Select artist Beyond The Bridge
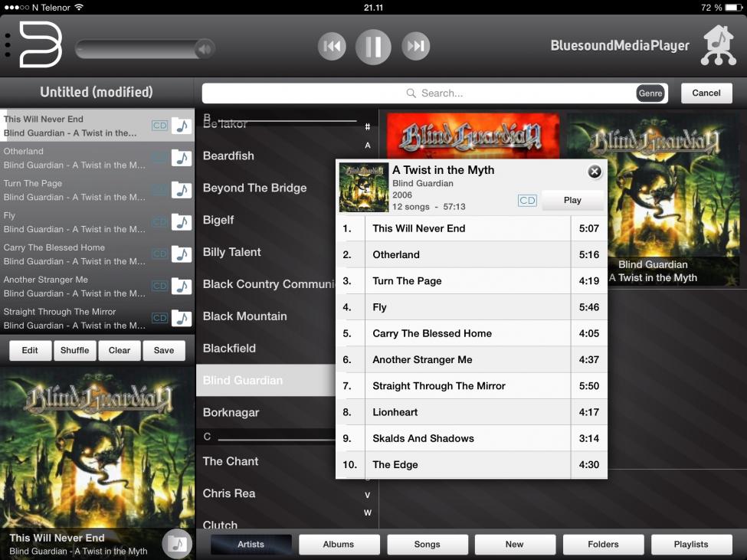The height and width of the screenshot is (560, 747). coord(255,188)
